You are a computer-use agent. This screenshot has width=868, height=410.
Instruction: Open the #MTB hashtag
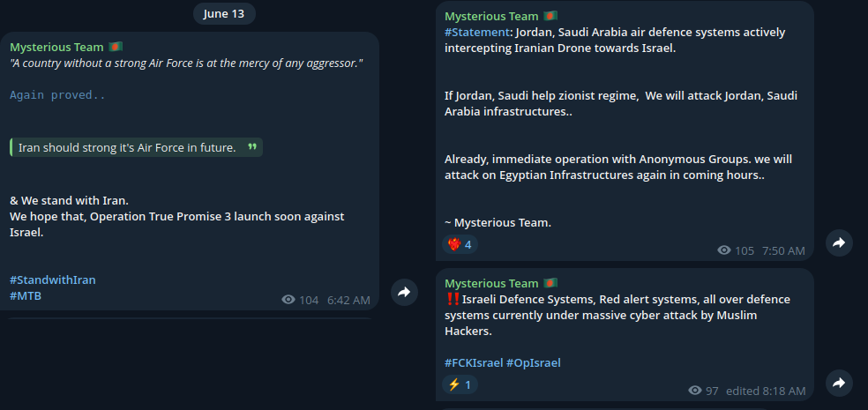(x=26, y=296)
